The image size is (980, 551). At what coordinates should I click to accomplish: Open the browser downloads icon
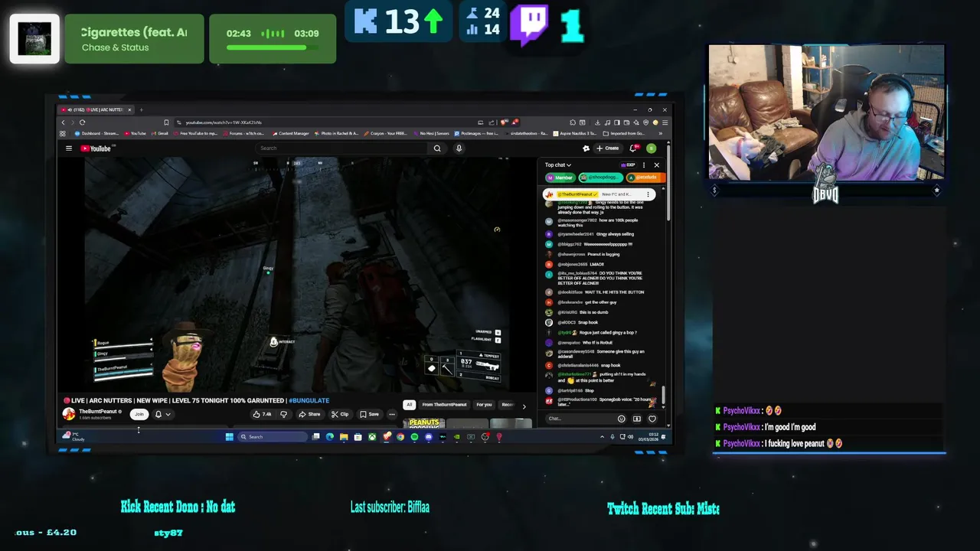(598, 122)
